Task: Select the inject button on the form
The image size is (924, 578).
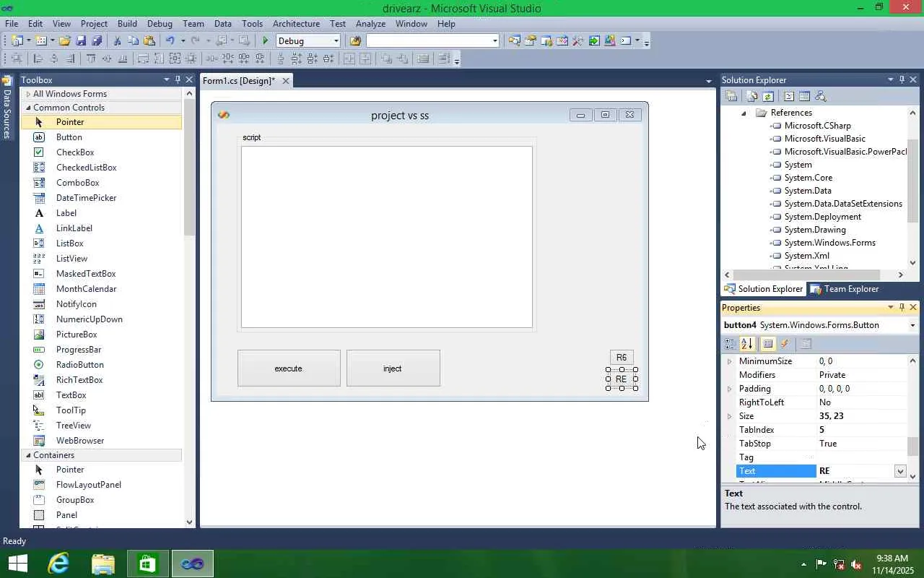Action: [x=393, y=368]
